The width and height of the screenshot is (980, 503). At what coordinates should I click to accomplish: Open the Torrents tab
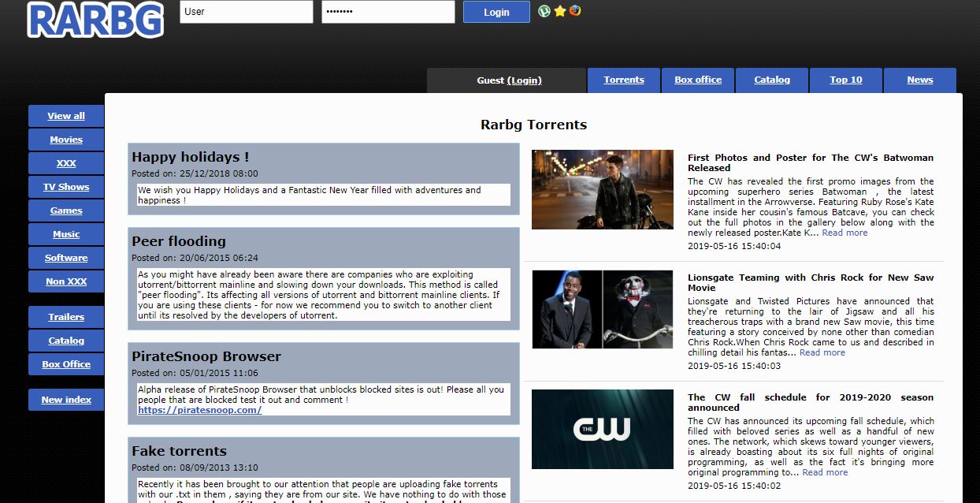pyautogui.click(x=624, y=80)
